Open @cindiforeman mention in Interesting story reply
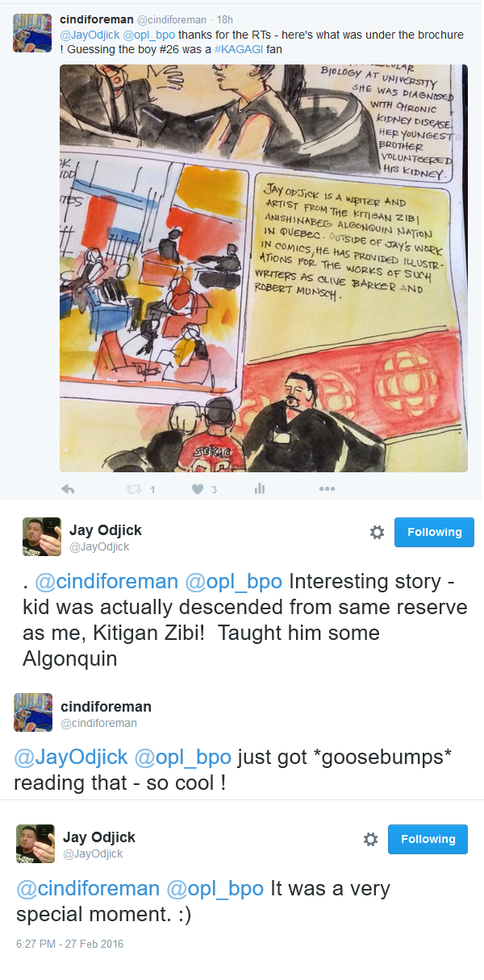This screenshot has height=980, width=484. tap(106, 582)
